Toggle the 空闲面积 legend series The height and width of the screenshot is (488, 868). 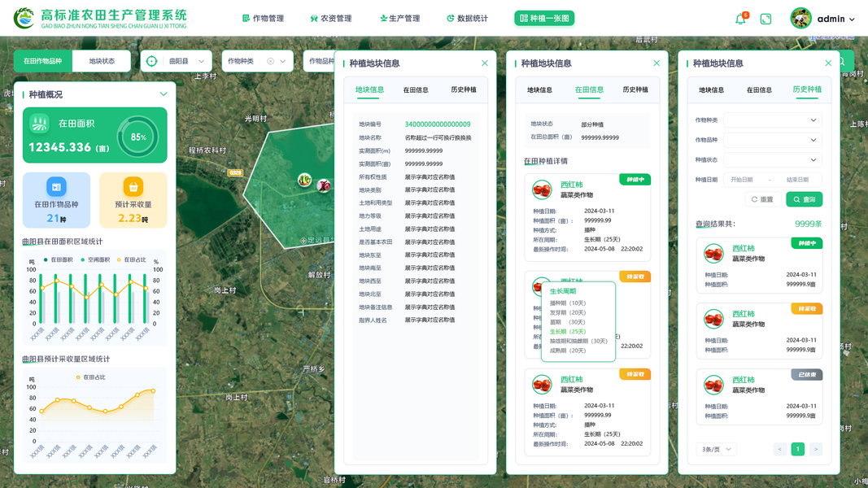click(95, 259)
